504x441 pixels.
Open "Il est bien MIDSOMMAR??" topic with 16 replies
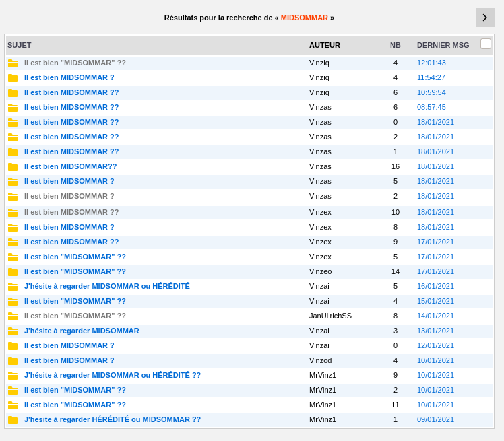[x=70, y=166]
